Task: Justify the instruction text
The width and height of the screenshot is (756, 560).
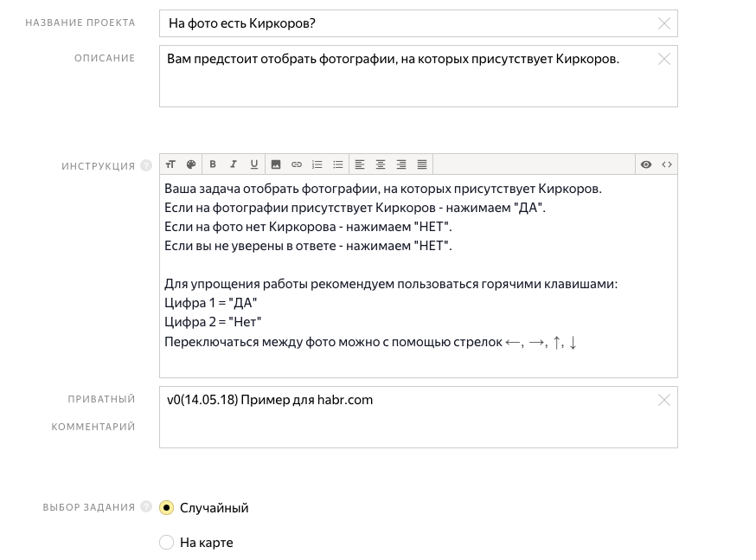Action: click(x=422, y=164)
